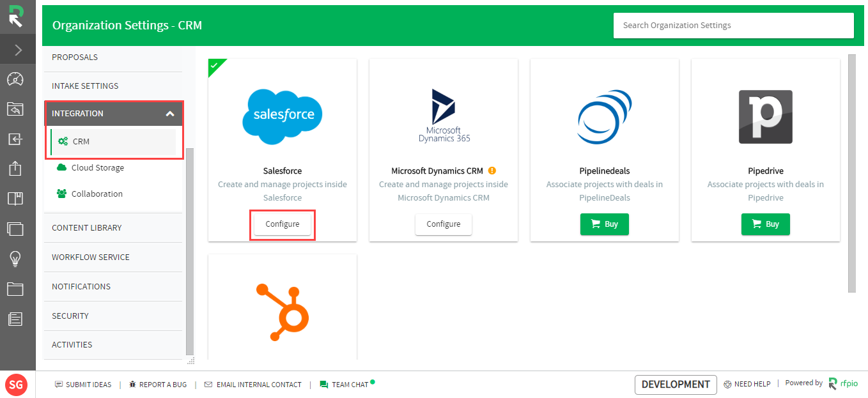Click the Collaboration people icon
This screenshot has height=398, width=868.
[x=62, y=194]
